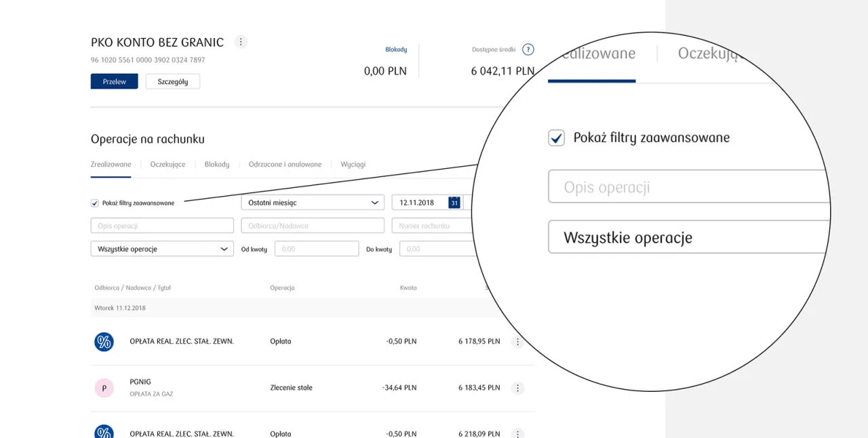Viewport: 868px width, 438px height.
Task: Click the pink P avatar for PGNIG
Action: pyautogui.click(x=104, y=389)
